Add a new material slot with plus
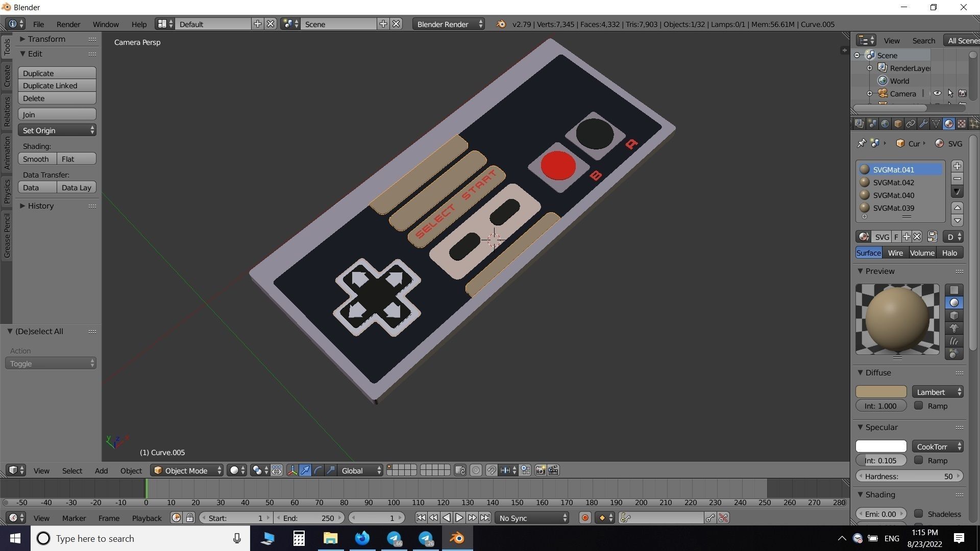The image size is (980, 551). (x=958, y=166)
